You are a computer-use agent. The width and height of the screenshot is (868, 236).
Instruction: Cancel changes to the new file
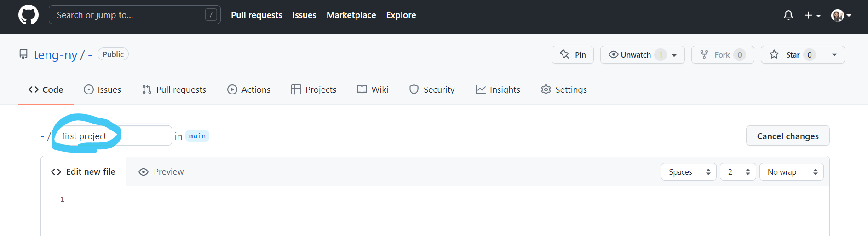pos(788,136)
